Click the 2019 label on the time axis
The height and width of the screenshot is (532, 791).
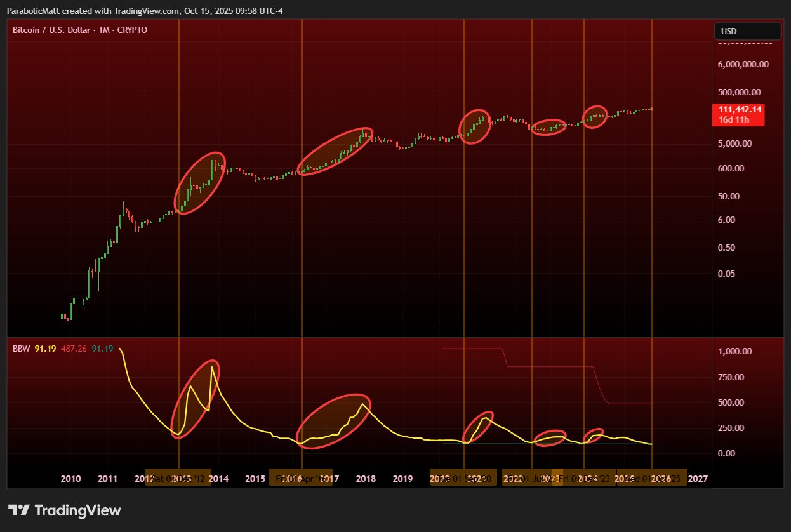pyautogui.click(x=402, y=479)
